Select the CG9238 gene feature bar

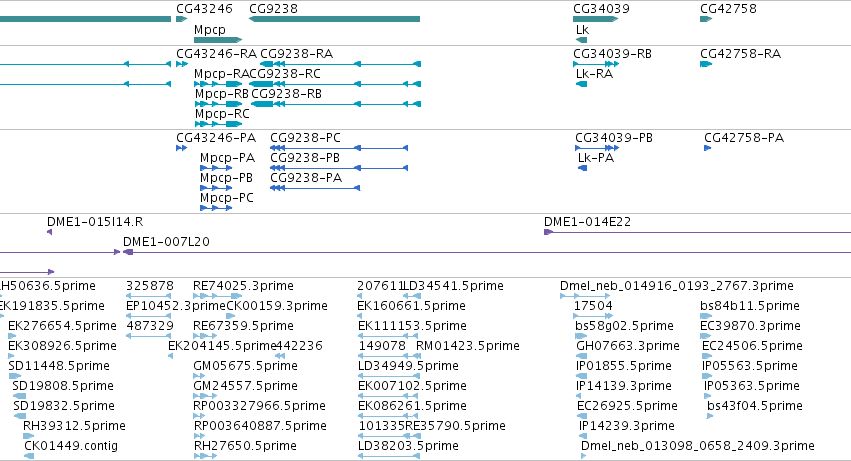pos(334,19)
